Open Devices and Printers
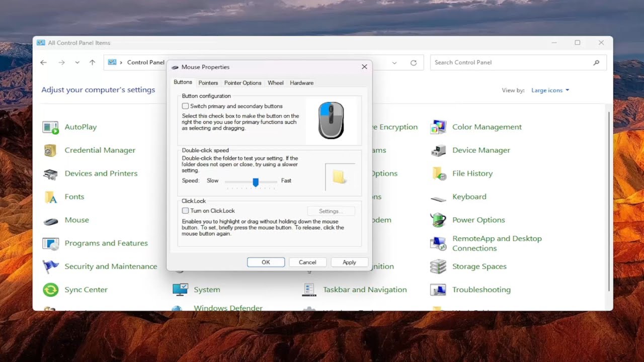Screen dimensions: 644x362 click(x=101, y=173)
